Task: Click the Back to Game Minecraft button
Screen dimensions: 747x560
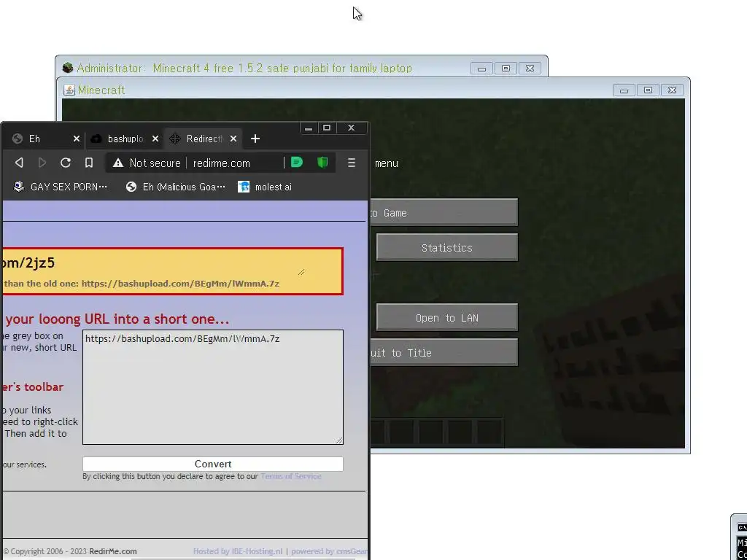Action: pyautogui.click(x=444, y=212)
